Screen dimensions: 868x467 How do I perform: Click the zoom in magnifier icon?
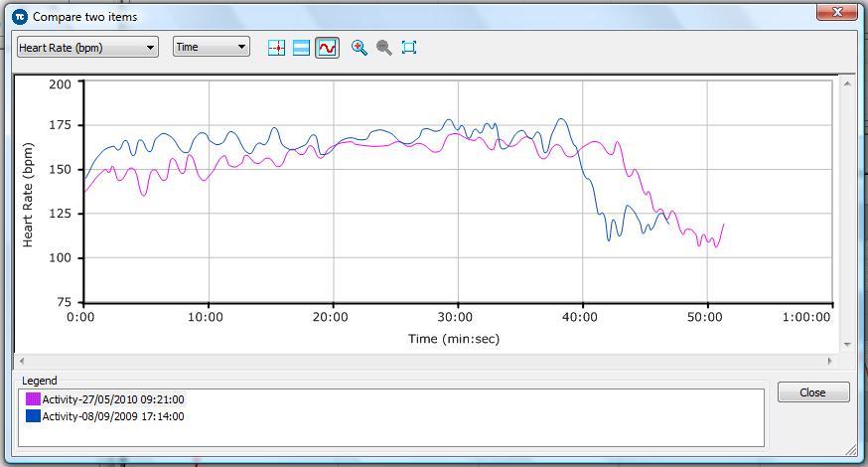click(x=360, y=48)
